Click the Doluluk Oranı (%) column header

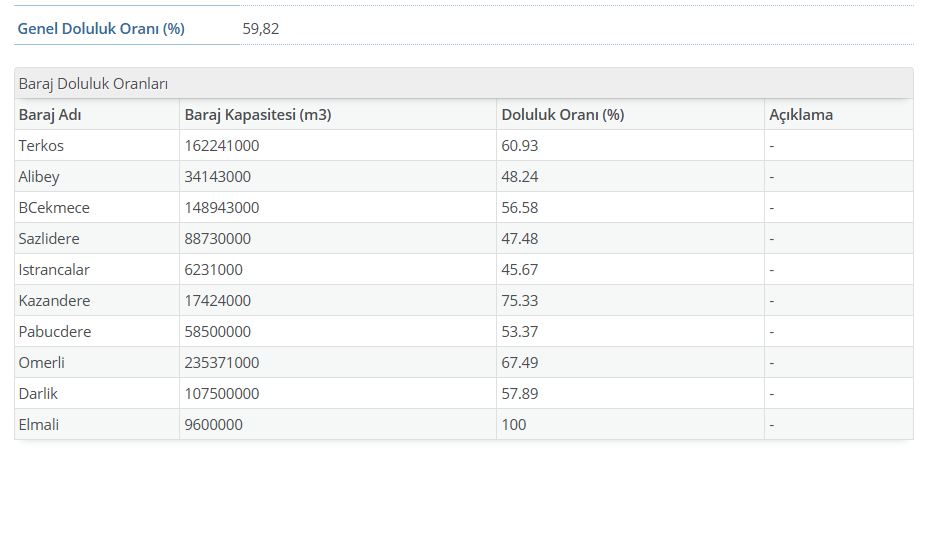[x=562, y=115]
